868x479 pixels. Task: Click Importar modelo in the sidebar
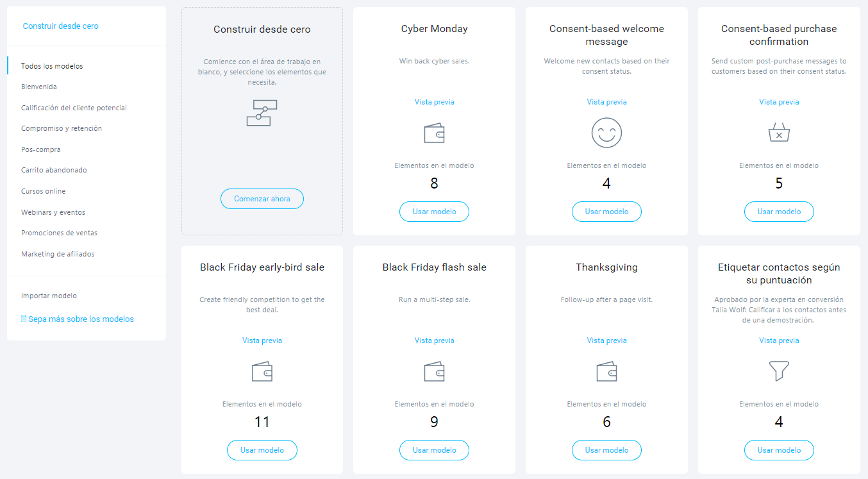[x=49, y=296]
